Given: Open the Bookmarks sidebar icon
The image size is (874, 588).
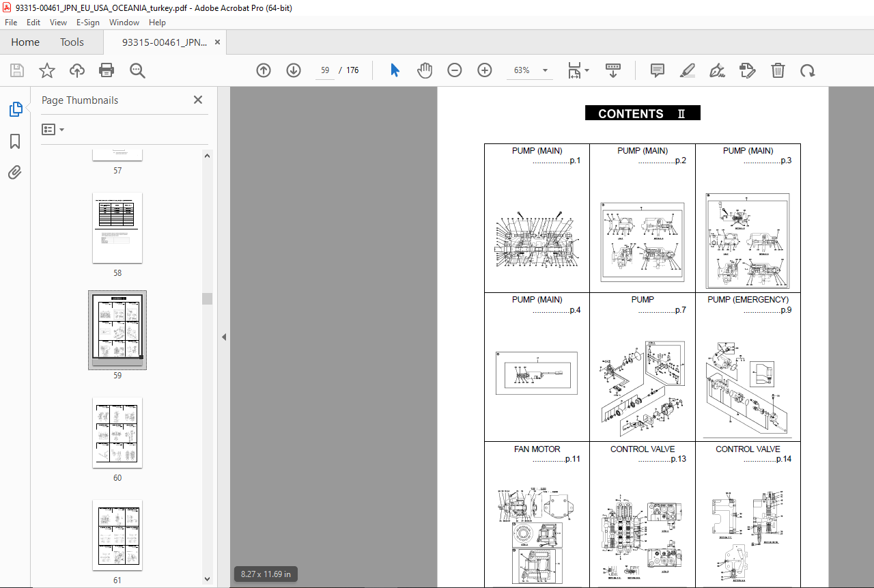Looking at the screenshot, I should pos(15,141).
